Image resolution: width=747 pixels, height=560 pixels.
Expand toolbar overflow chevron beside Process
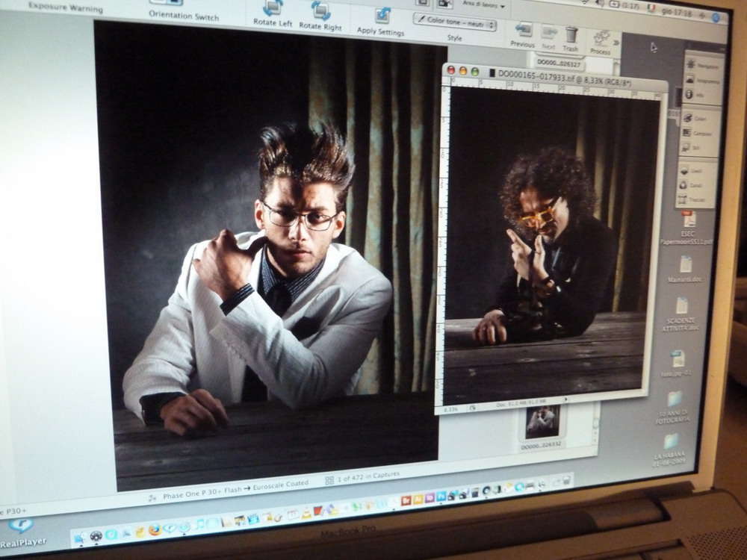tap(618, 43)
